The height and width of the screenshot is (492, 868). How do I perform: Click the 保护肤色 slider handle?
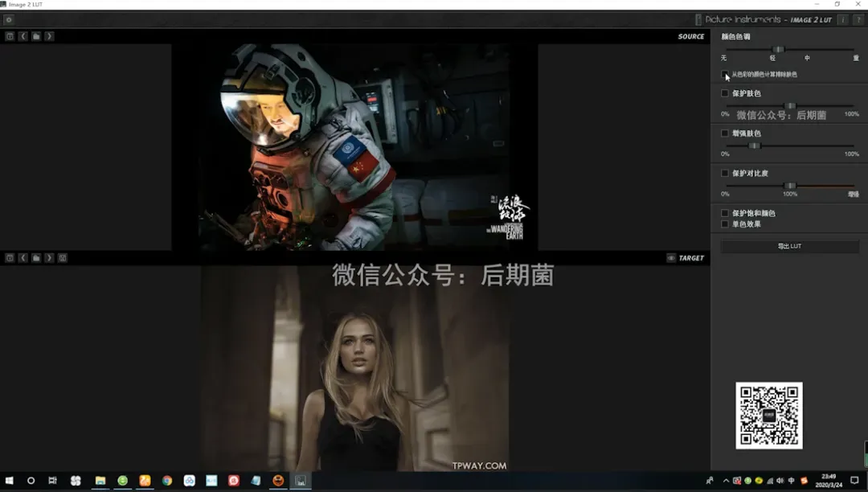coord(791,105)
